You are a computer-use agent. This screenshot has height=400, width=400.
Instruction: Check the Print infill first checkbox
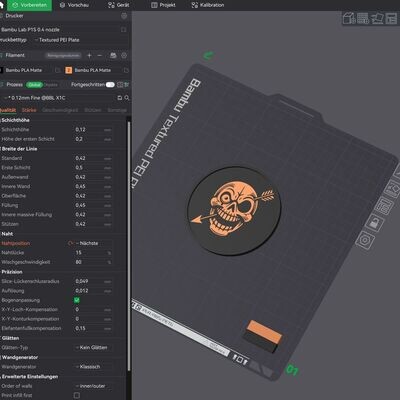[77, 395]
